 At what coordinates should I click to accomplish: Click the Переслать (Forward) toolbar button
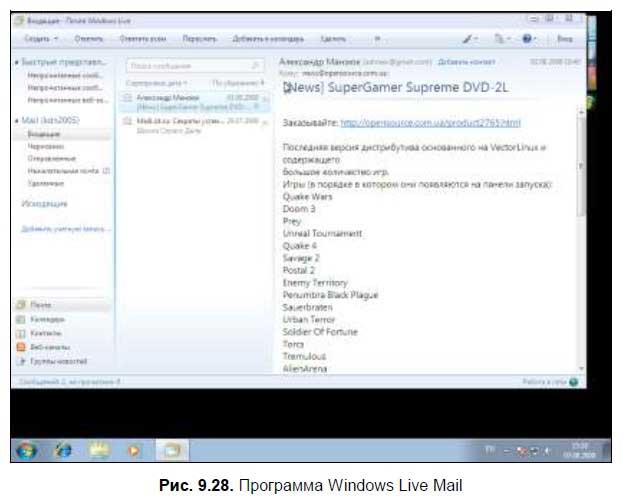[200, 38]
